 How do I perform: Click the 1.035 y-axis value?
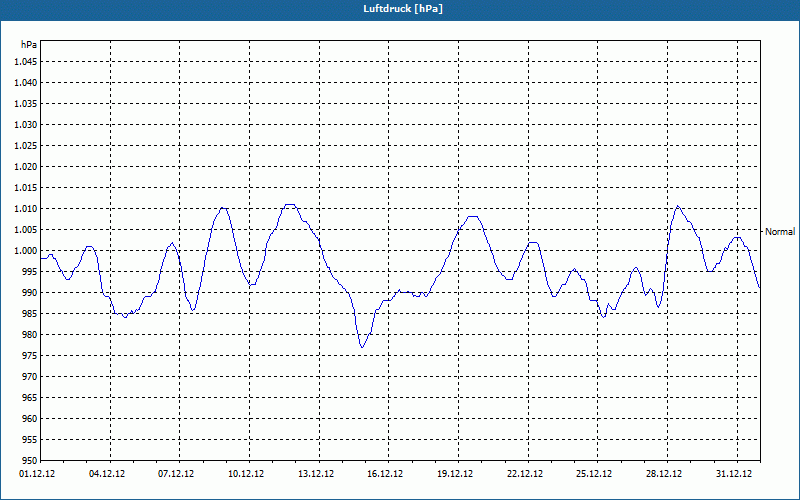[x=26, y=104]
